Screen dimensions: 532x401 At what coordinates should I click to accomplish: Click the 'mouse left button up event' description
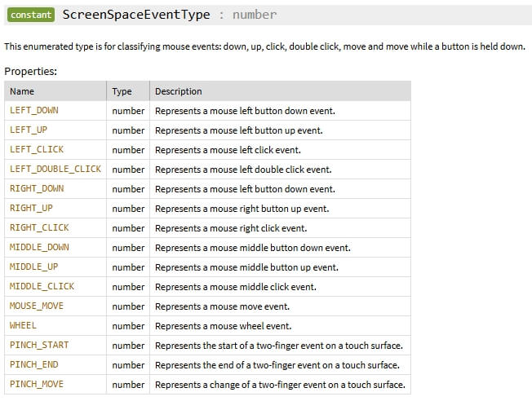[x=239, y=130]
